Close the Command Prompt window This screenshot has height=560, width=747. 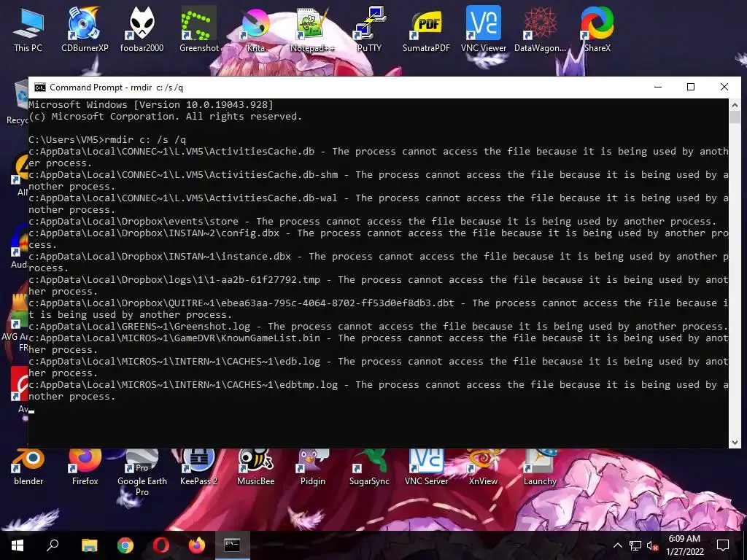[724, 87]
